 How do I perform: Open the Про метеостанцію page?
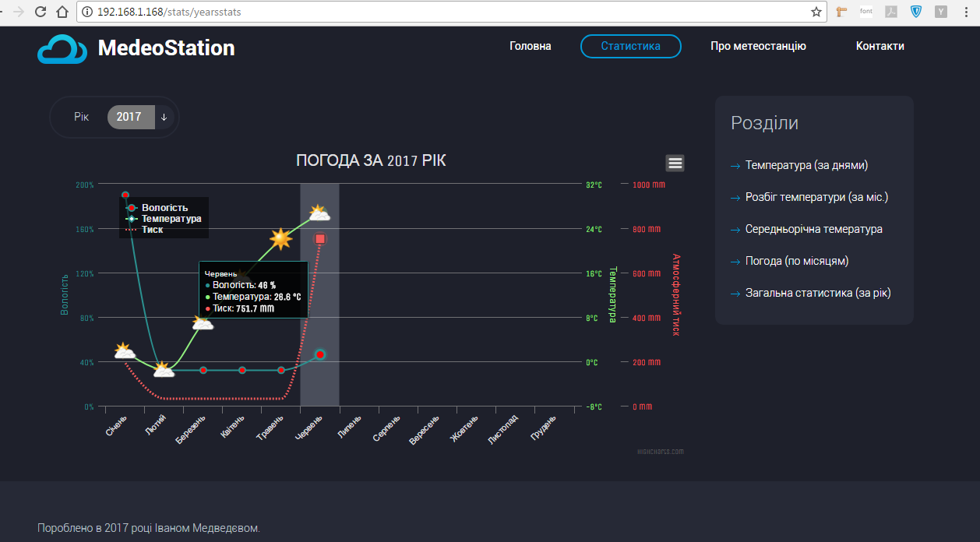757,46
